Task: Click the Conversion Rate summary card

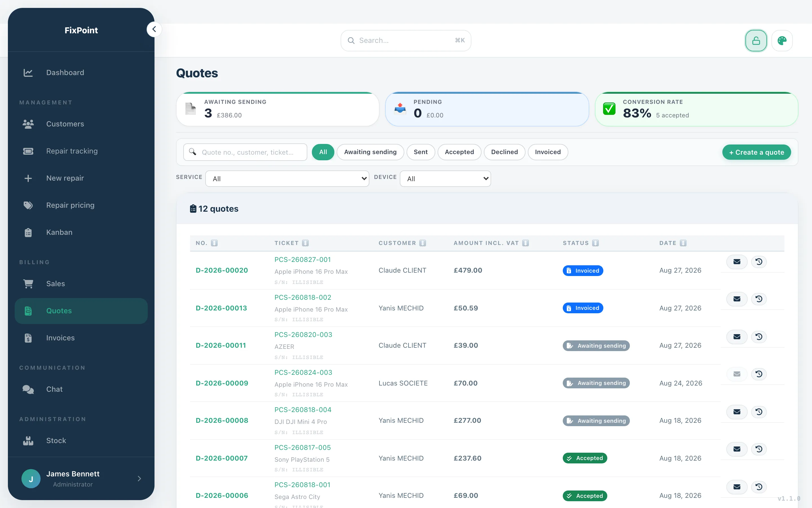Action: [697, 109]
